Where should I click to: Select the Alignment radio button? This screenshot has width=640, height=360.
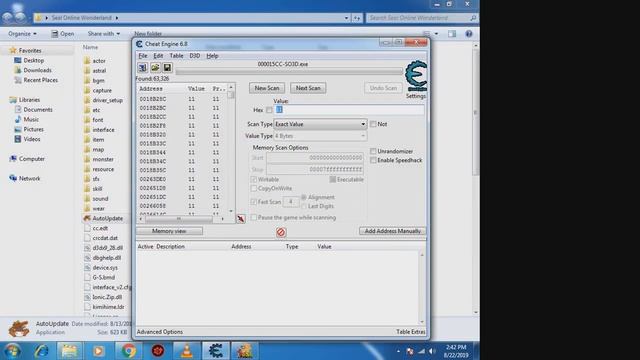click(x=304, y=197)
